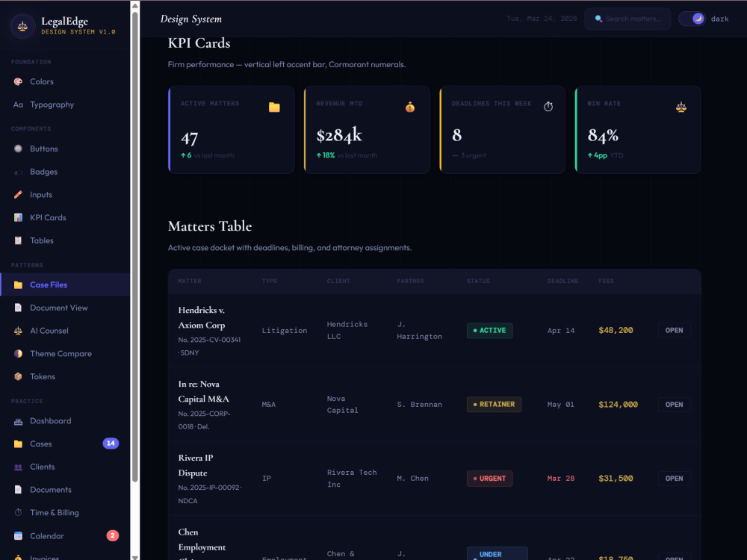
Task: Open the Hendricks v. Axiom Corp matter
Action: tap(674, 331)
